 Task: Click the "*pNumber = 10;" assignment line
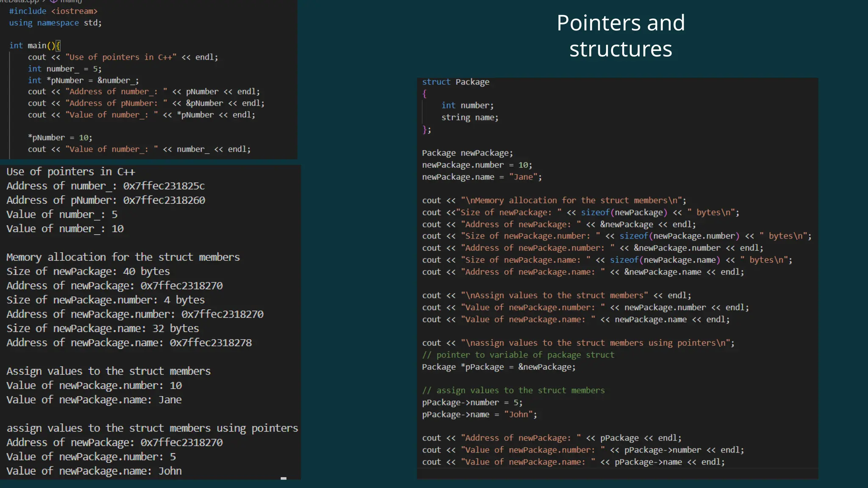click(60, 138)
